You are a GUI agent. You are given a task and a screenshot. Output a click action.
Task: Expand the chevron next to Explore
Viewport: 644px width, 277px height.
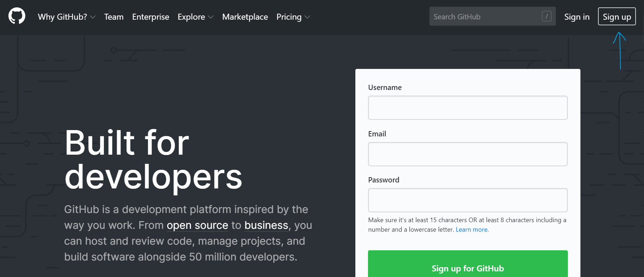coord(211,17)
